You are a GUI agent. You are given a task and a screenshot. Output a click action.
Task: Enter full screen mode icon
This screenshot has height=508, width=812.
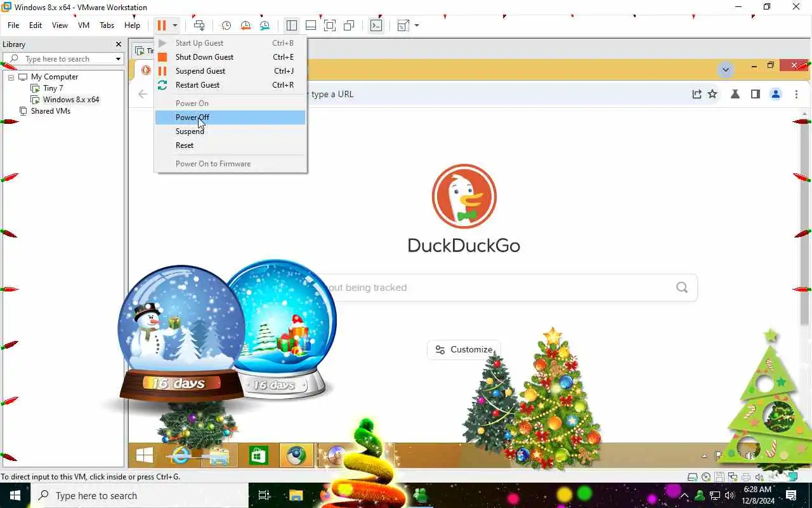tap(330, 25)
